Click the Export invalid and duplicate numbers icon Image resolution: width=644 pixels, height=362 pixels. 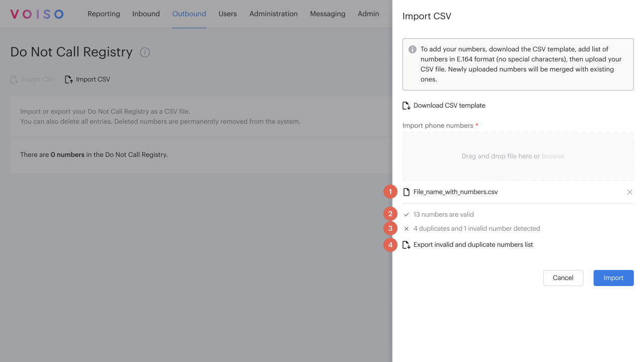pos(406,245)
